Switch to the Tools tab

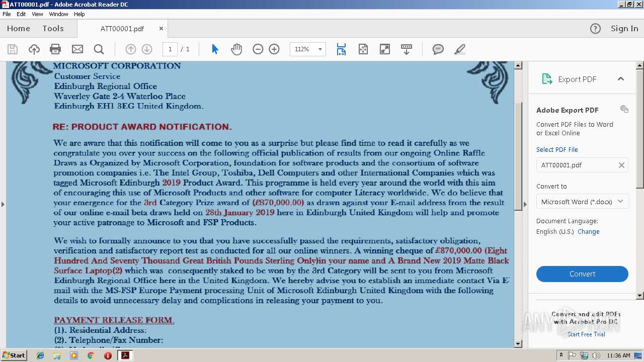53,29
